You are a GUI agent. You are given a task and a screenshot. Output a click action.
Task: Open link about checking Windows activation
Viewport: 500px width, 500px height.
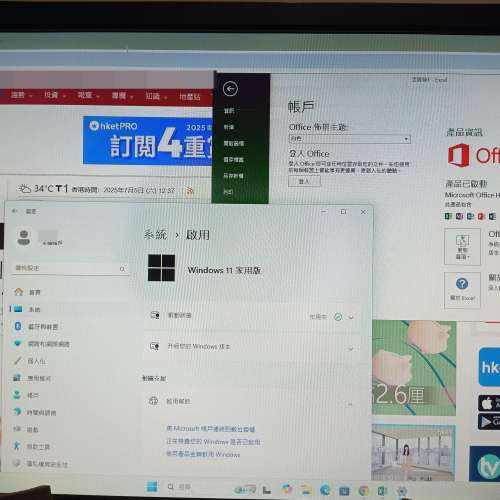point(213,442)
